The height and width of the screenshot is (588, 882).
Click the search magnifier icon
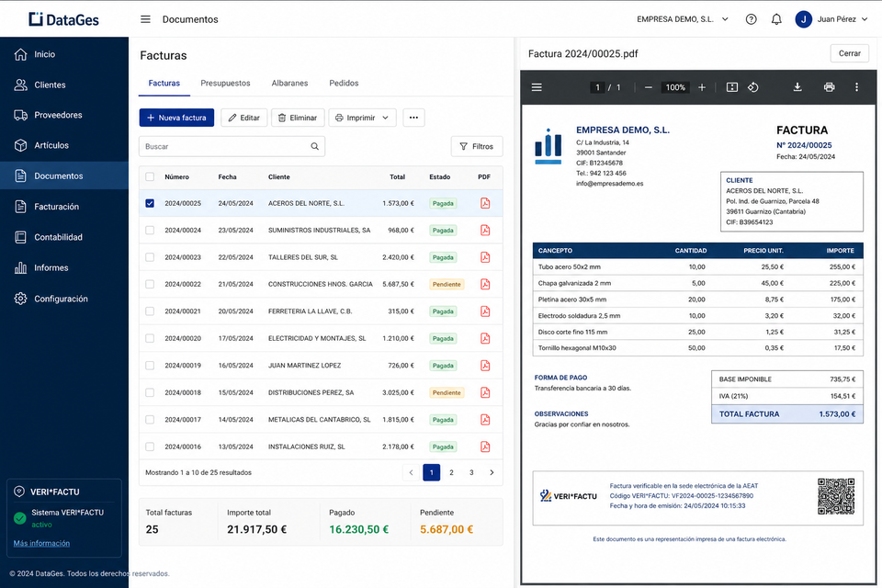[314, 146]
